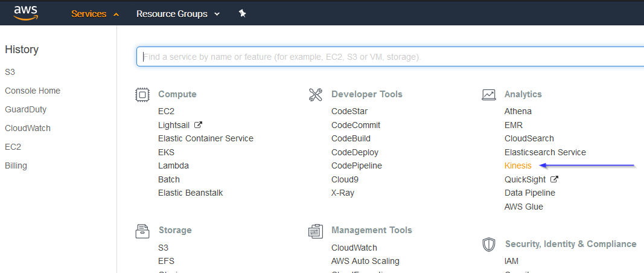Viewport: 644px width, 273px height.
Task: Click the Analytics category heading
Action: 523,95
